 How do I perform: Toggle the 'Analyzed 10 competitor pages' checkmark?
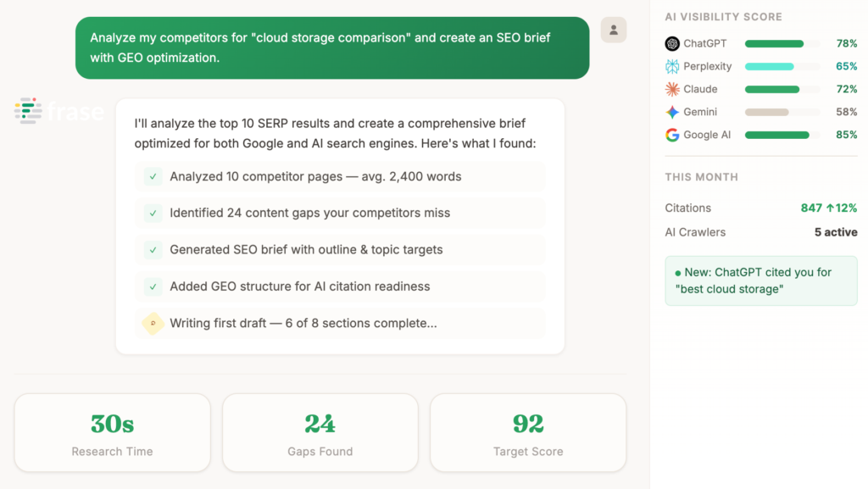pos(153,176)
